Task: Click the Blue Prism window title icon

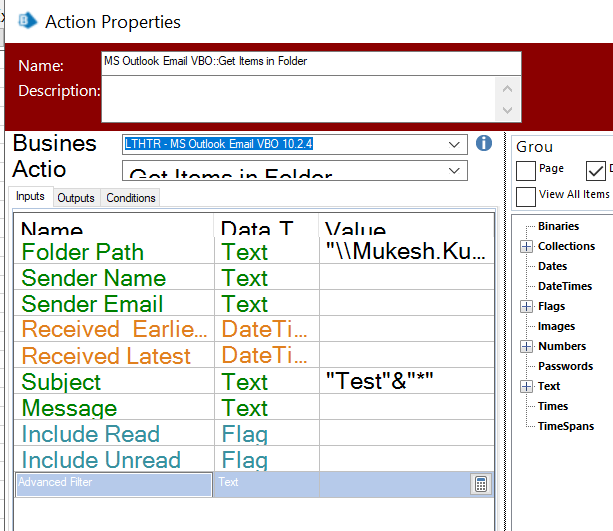Action: coord(28,21)
